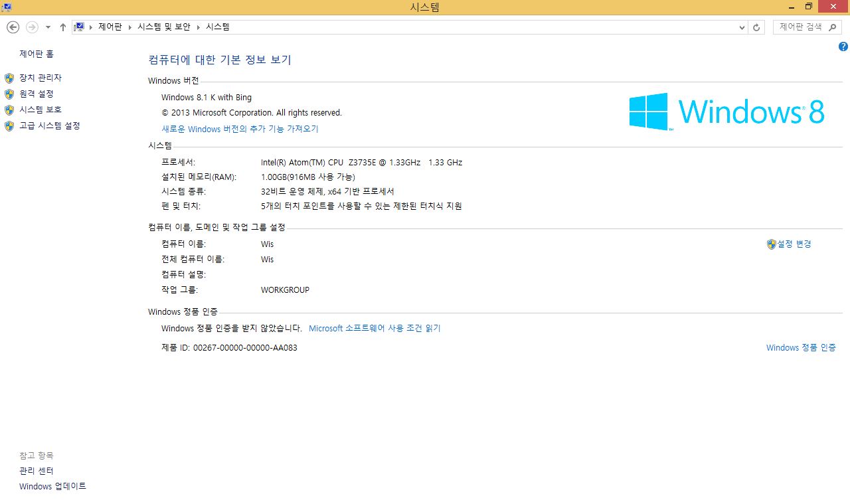Refresh the System page
Screen dimensions: 850x504
[756, 27]
